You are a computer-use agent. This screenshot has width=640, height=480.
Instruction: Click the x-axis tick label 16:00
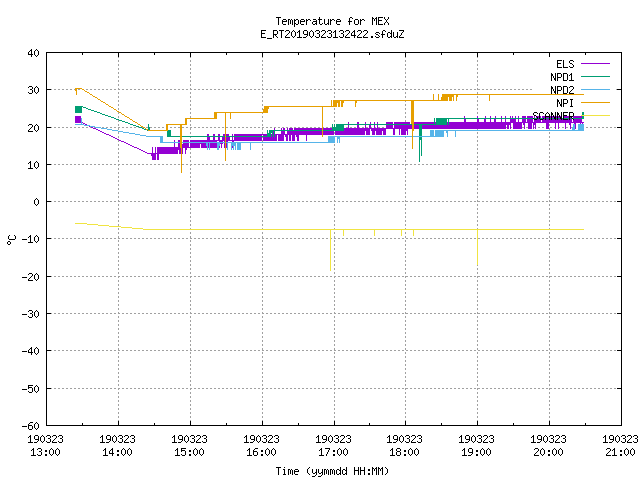coord(261,452)
